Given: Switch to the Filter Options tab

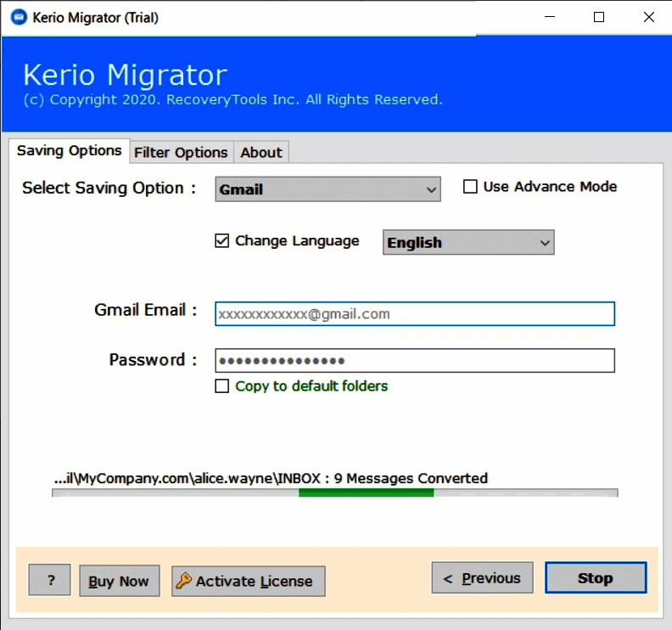Looking at the screenshot, I should [x=181, y=152].
